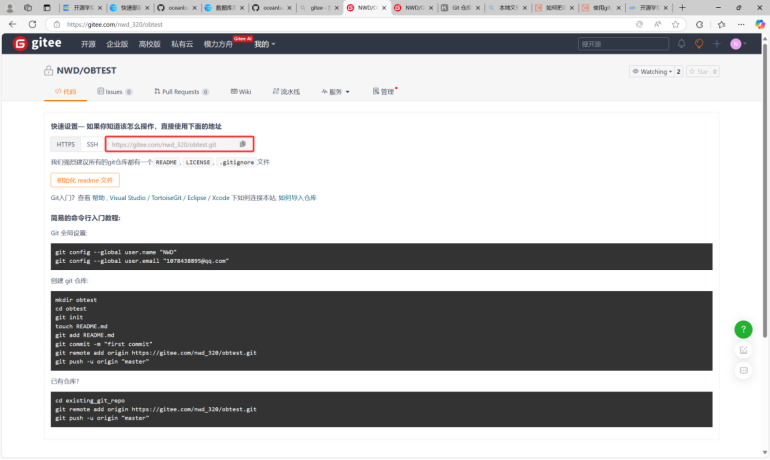Viewport: 770px width, 460px height.
Task: Toggle read aloud icon in address bar
Action: pyautogui.click(x=657, y=24)
